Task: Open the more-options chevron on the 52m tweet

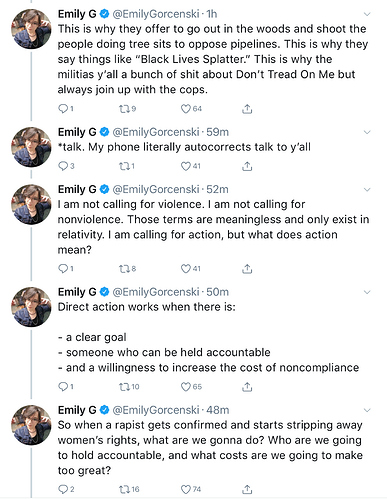Action: (367, 190)
